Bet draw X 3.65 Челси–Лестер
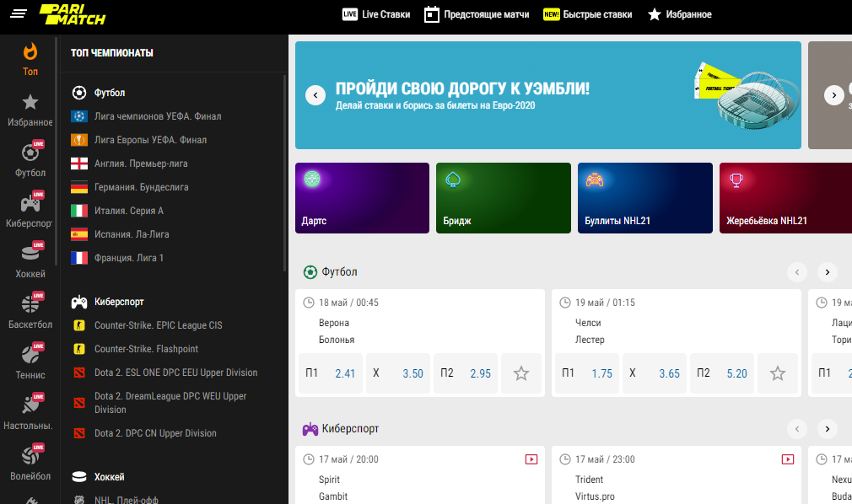The width and height of the screenshot is (852, 504). click(655, 373)
